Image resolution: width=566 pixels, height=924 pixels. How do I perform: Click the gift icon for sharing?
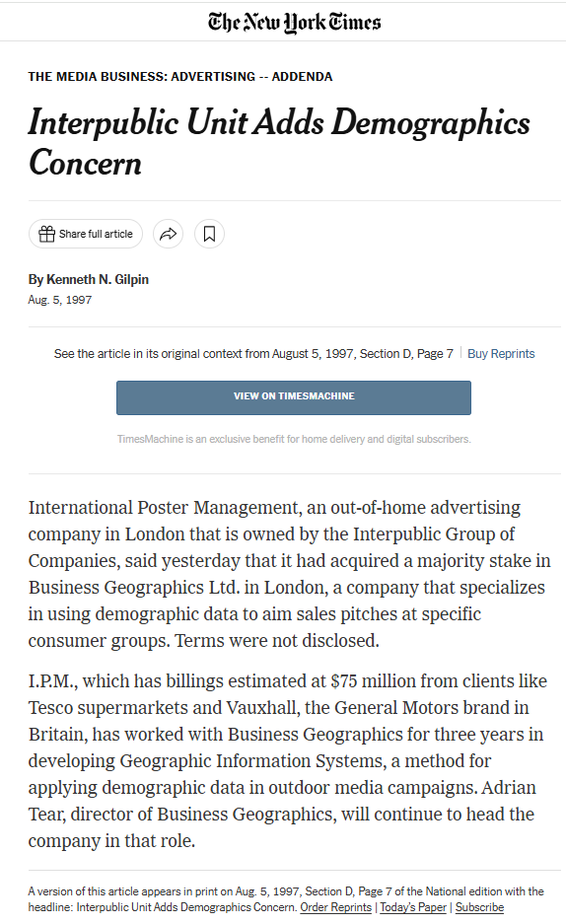click(46, 234)
